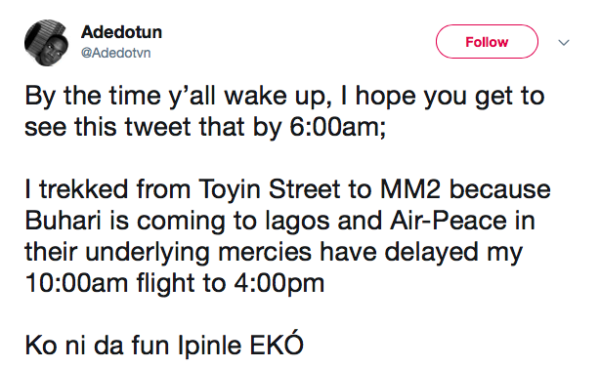
Task: Click the '4:00pm' delayed time text
Action: click(x=279, y=283)
